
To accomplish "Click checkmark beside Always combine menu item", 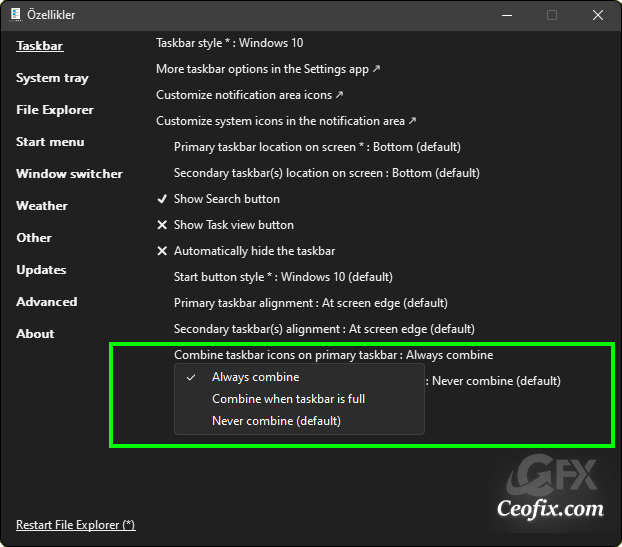I will pyautogui.click(x=191, y=377).
